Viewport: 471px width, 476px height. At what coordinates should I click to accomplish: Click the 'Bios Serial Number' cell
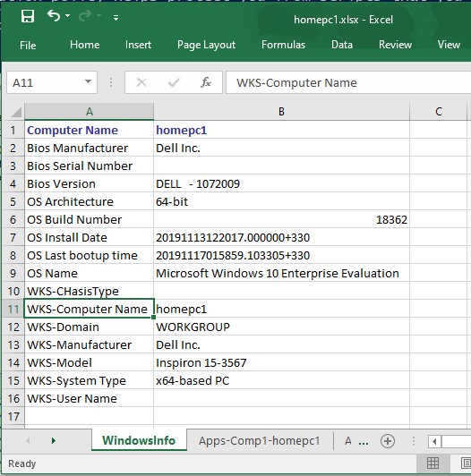(x=89, y=166)
